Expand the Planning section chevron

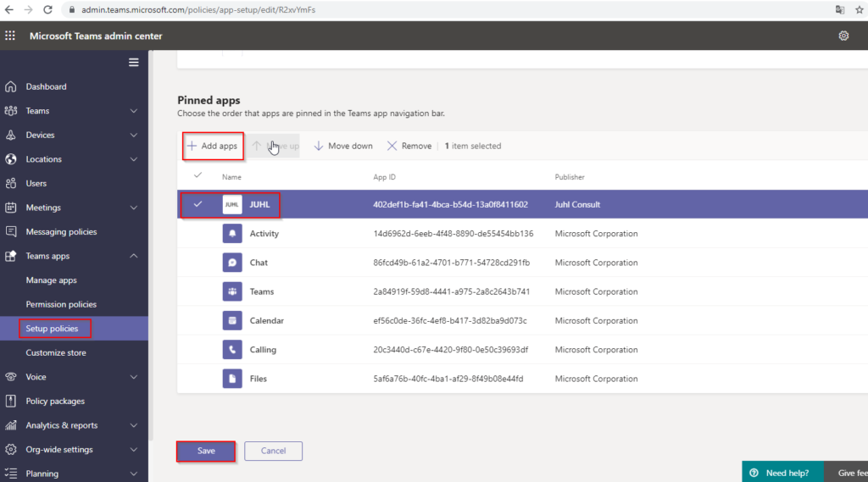[x=134, y=474]
